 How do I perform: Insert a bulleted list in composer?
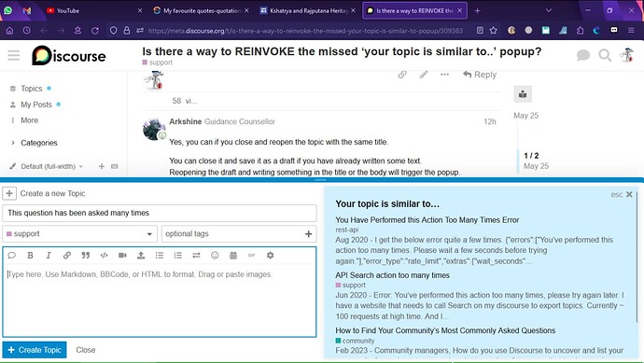160,256
